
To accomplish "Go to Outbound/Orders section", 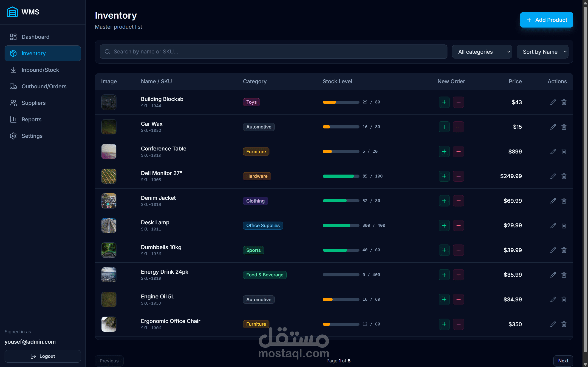I will (44, 86).
